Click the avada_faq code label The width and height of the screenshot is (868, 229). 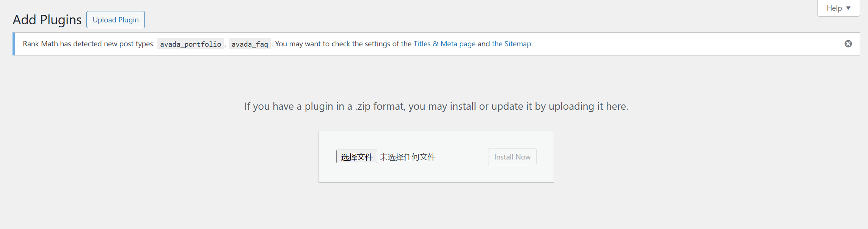coord(250,44)
